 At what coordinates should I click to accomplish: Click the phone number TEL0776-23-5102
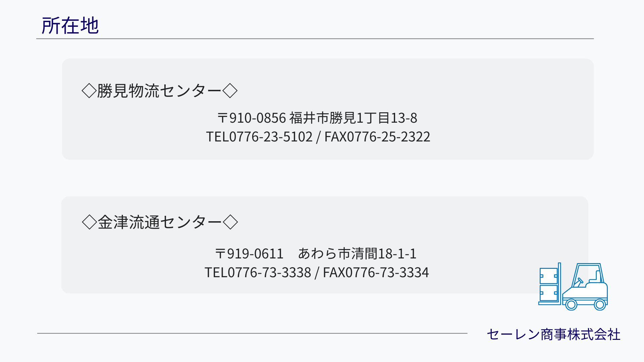coord(259,137)
